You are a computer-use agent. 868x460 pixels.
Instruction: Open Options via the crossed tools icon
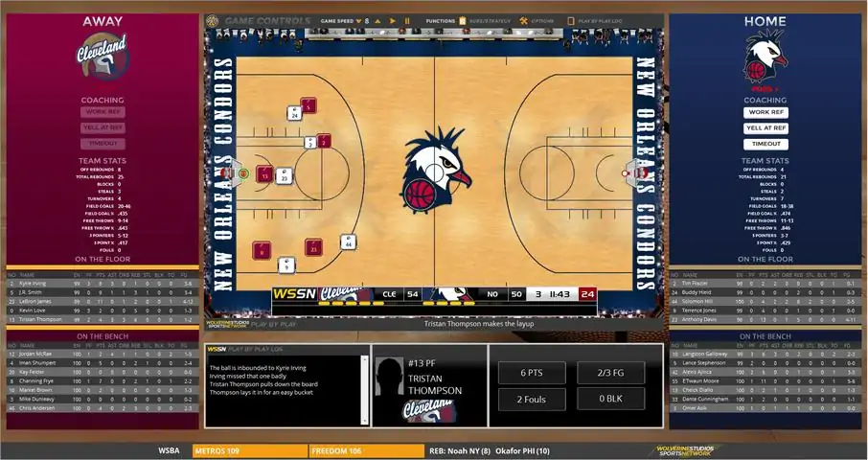click(x=524, y=21)
